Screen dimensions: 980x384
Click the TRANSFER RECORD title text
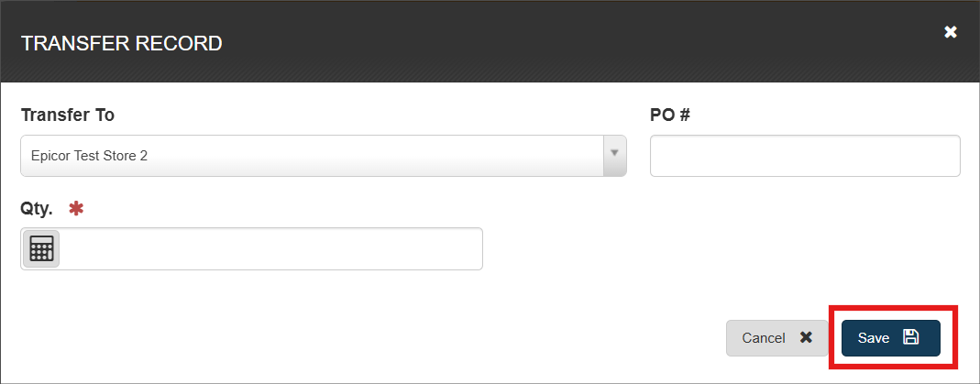[121, 43]
